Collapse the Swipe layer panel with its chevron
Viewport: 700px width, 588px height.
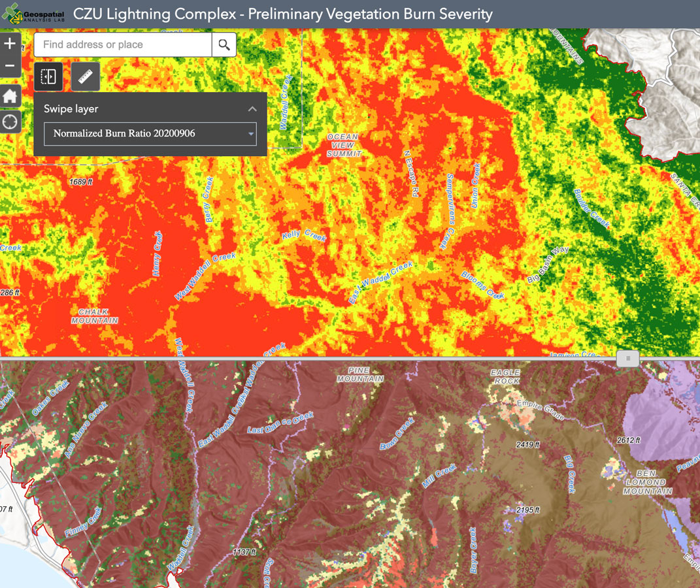(252, 109)
